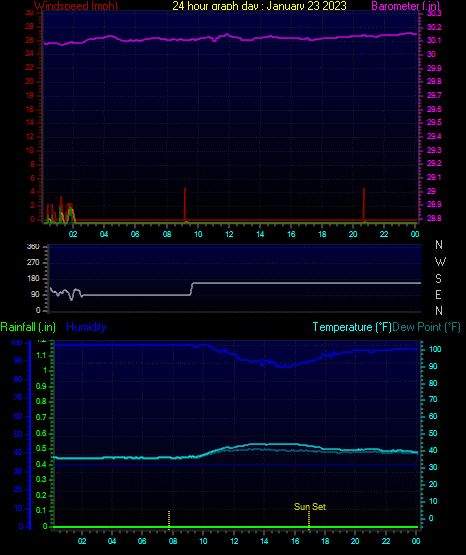Image resolution: width=466 pixels, height=555 pixels.
Task: Click the Temperature (°F) legend label
Action: pyautogui.click(x=352, y=327)
